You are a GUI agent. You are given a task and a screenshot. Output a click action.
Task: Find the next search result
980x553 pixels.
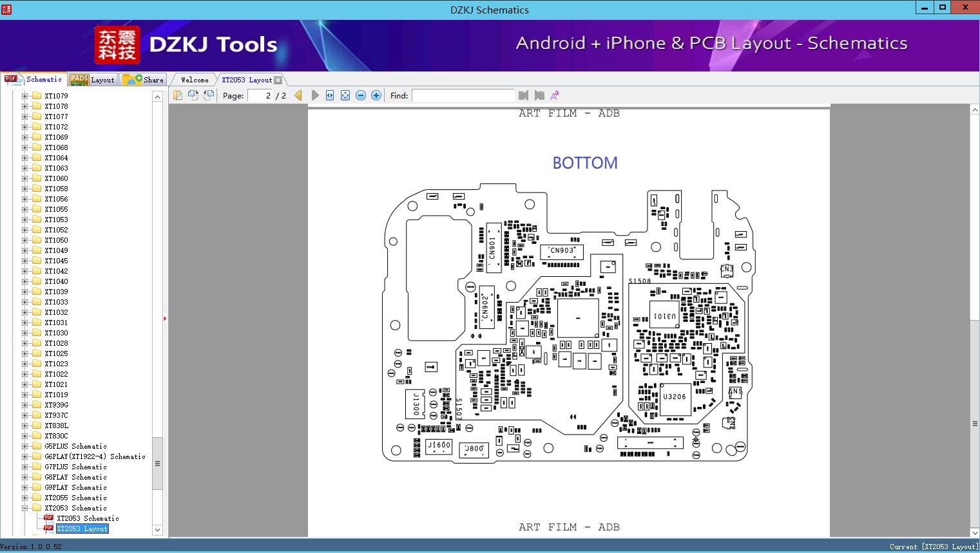(x=539, y=95)
